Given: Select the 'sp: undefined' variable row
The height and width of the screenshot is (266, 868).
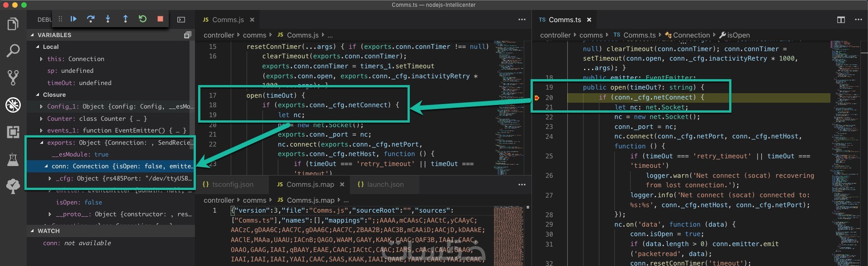Looking at the screenshot, I should tap(111, 71).
